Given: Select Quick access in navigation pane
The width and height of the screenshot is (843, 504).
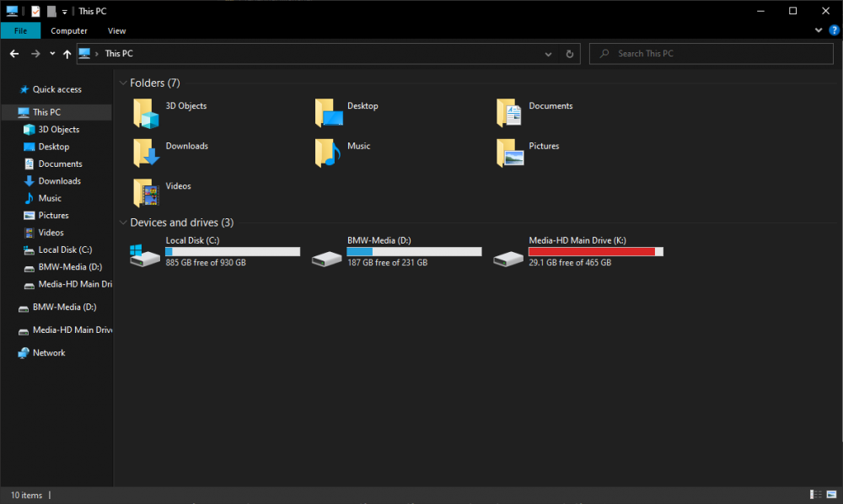Looking at the screenshot, I should pos(56,89).
